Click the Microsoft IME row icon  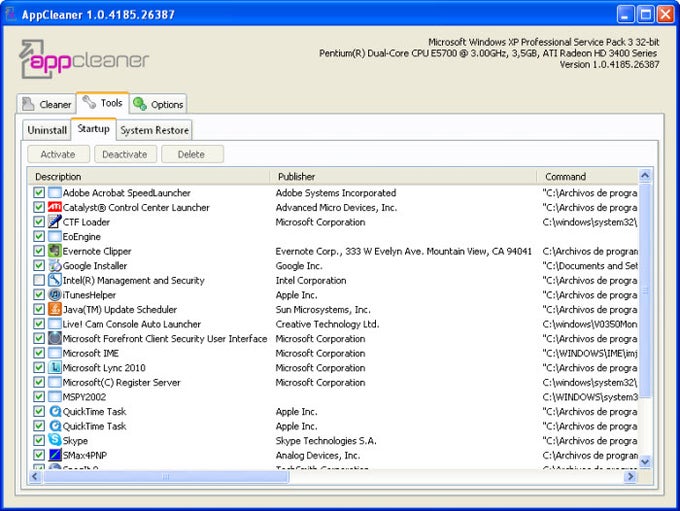55,353
